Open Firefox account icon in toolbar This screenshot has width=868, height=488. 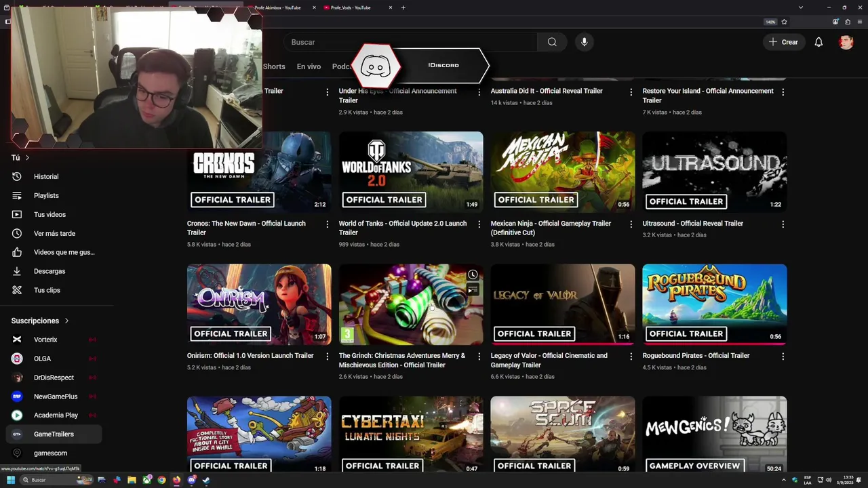coord(836,22)
